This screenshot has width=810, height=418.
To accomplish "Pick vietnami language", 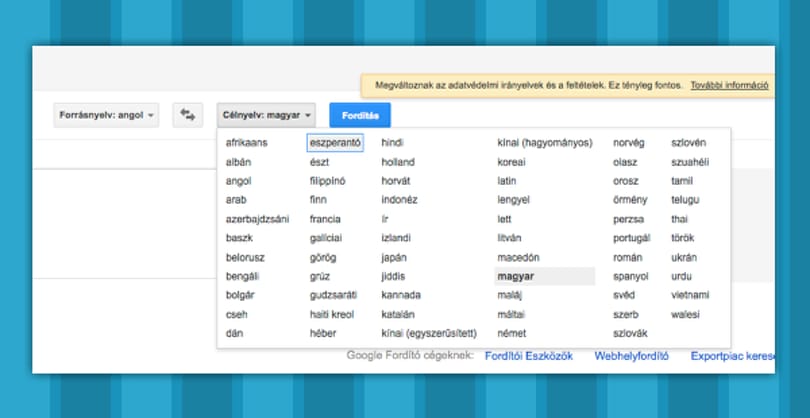I will coord(690,295).
